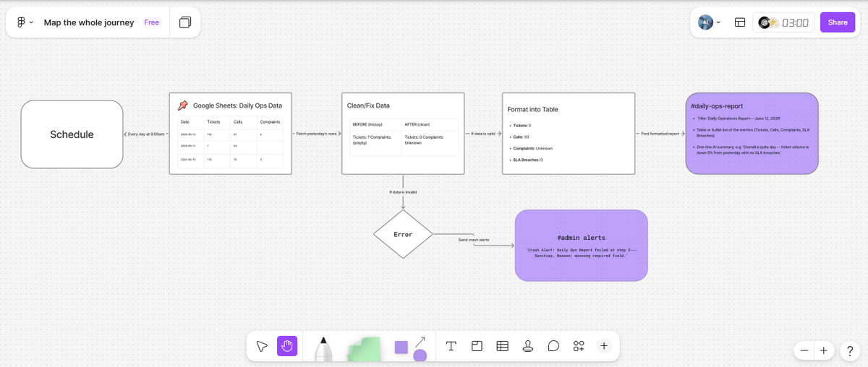Click the Complaints column header cell

click(x=270, y=122)
